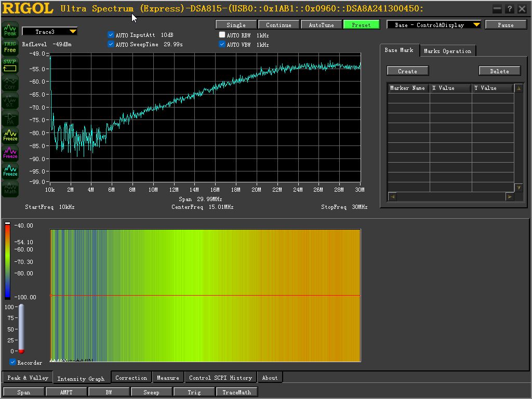Image resolution: width=532 pixels, height=399 pixels.
Task: Click the marker table's scroll-down arrow
Action: (x=518, y=188)
